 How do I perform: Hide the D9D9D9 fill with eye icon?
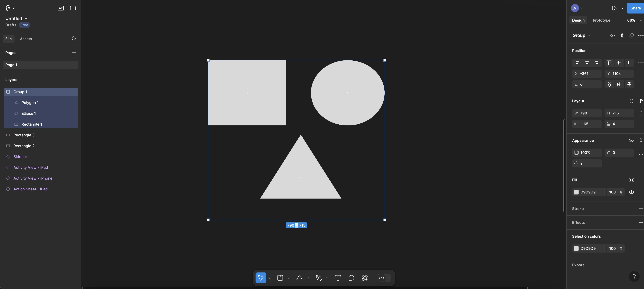pos(632,192)
